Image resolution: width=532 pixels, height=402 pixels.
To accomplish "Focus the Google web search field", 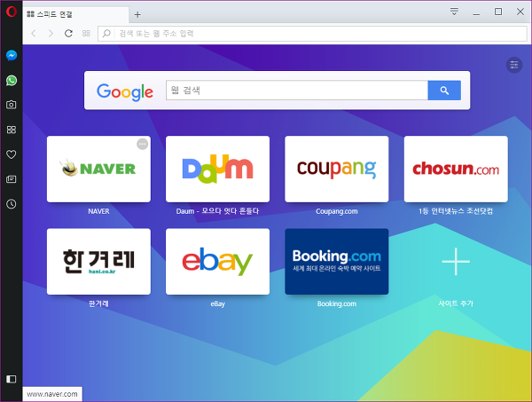I will (297, 91).
